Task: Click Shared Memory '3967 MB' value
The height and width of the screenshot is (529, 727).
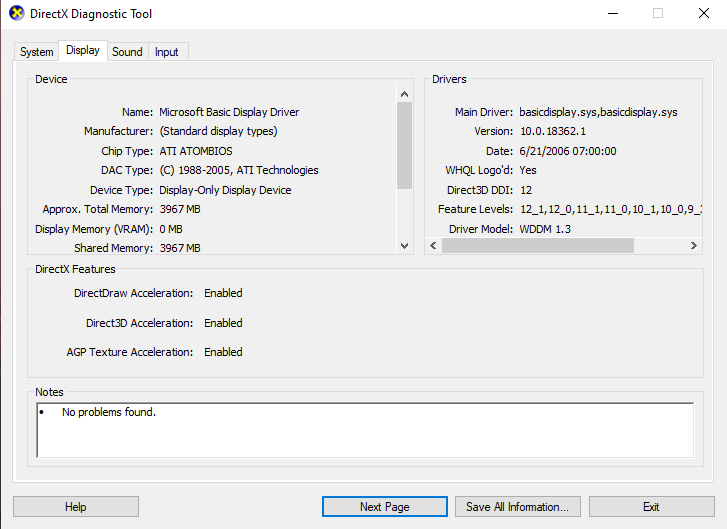Action: [180, 248]
